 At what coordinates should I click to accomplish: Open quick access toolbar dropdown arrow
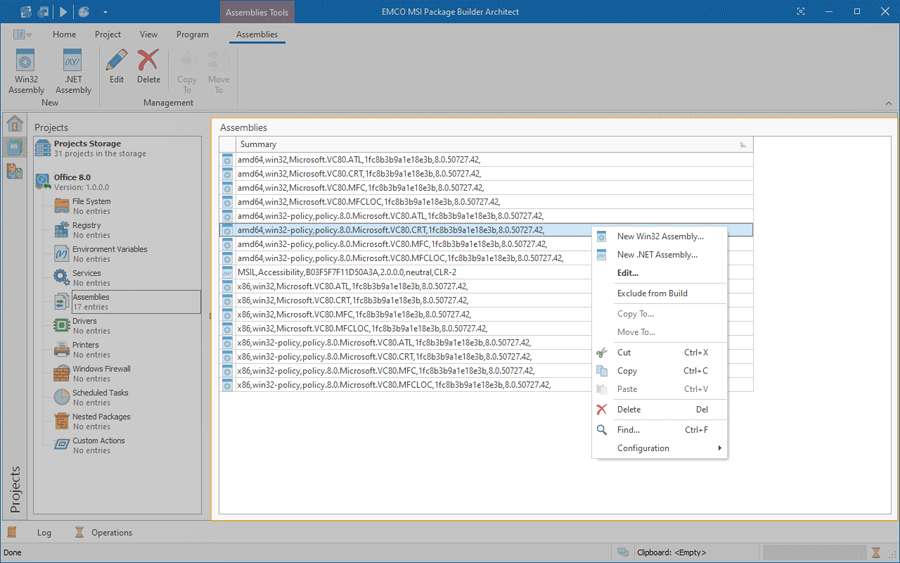(105, 12)
